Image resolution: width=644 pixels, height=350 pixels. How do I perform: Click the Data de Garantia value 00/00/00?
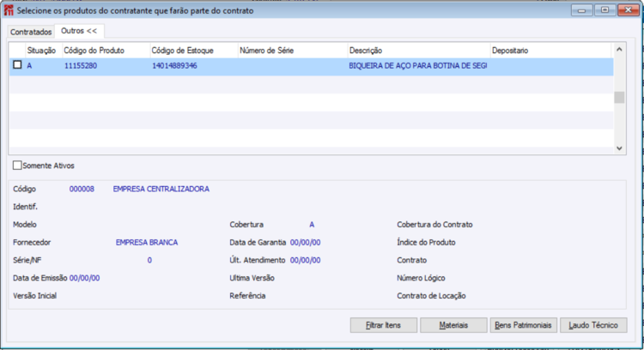tap(305, 243)
